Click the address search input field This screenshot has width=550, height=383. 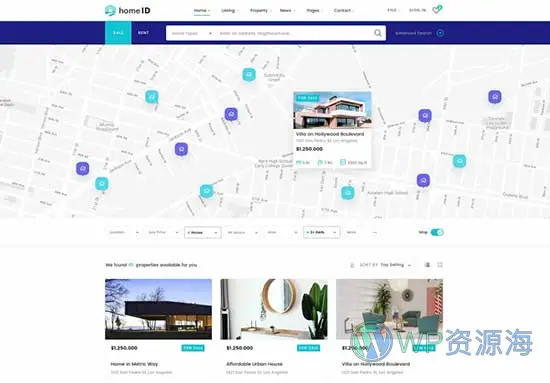295,33
